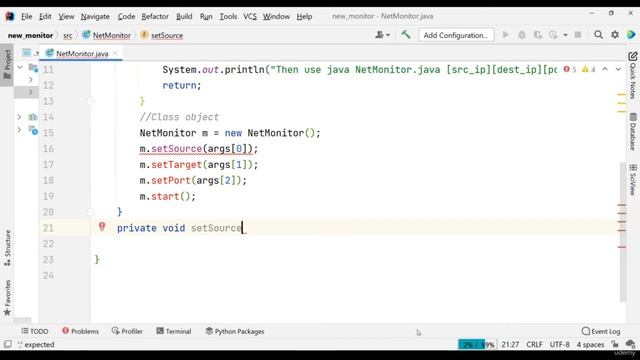Open the Python Packages tool window
This screenshot has width=640, height=360.
pos(235,331)
